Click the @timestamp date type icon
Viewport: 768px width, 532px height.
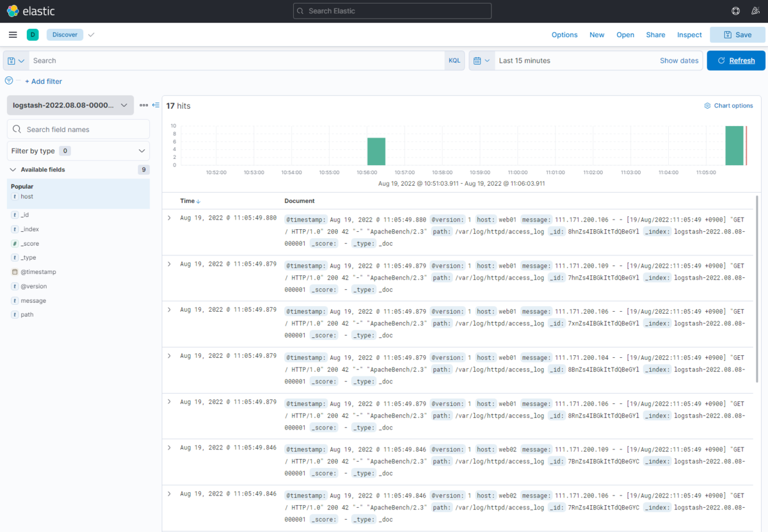click(x=15, y=272)
